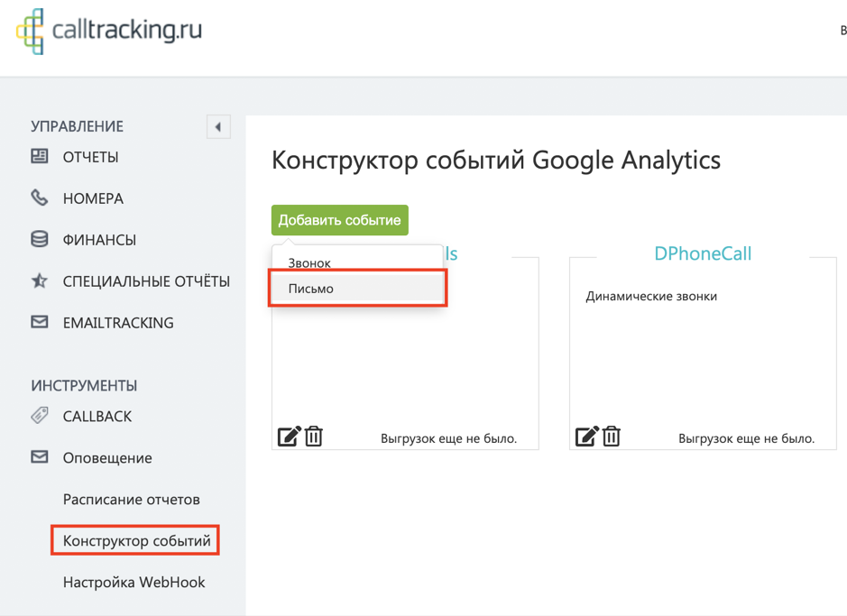847x616 pixels.
Task: Click the tag icon beside CALLBACK
Action: click(39, 416)
